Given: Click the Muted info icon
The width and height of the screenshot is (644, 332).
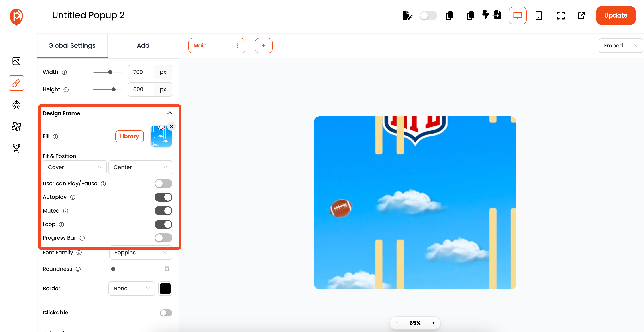Looking at the screenshot, I should click(65, 211).
